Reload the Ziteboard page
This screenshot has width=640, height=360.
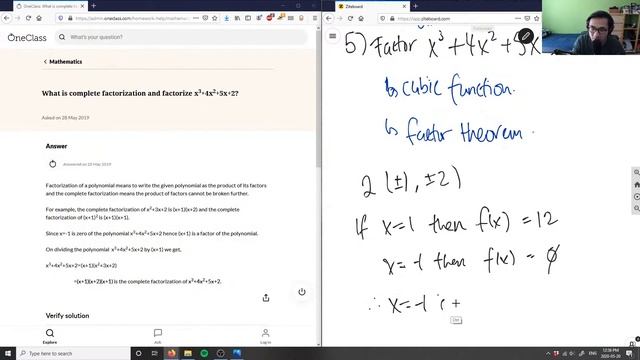pyautogui.click(x=350, y=18)
